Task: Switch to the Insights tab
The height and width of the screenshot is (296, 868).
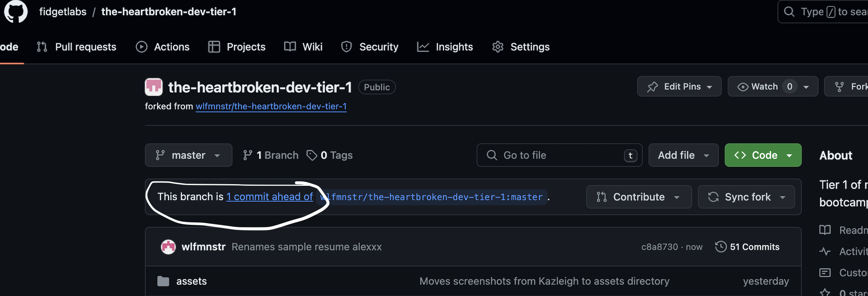Action: pyautogui.click(x=445, y=47)
